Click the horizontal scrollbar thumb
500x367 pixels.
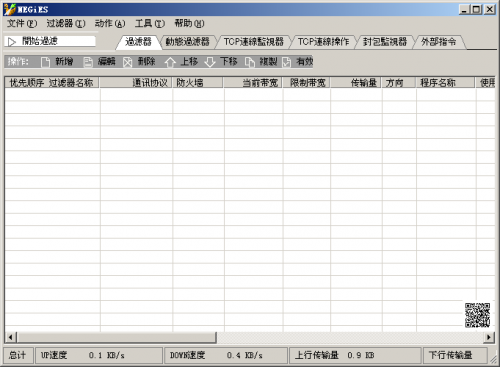click(117, 337)
